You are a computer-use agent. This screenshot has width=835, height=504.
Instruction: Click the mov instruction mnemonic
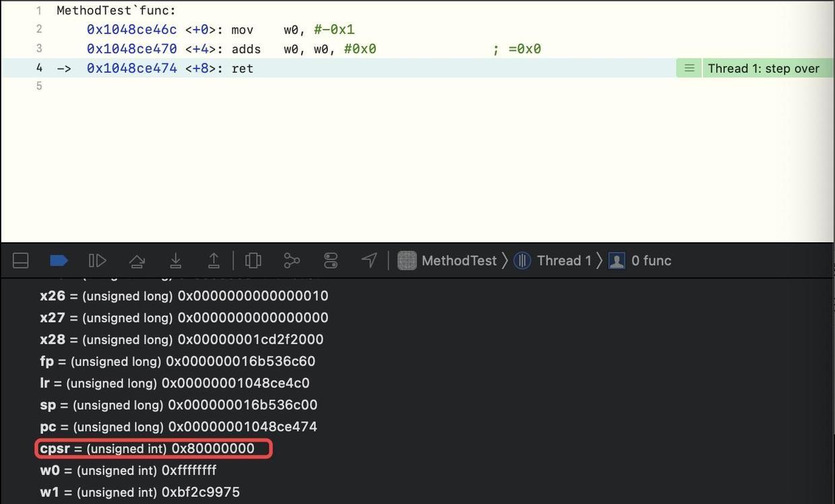[242, 30]
